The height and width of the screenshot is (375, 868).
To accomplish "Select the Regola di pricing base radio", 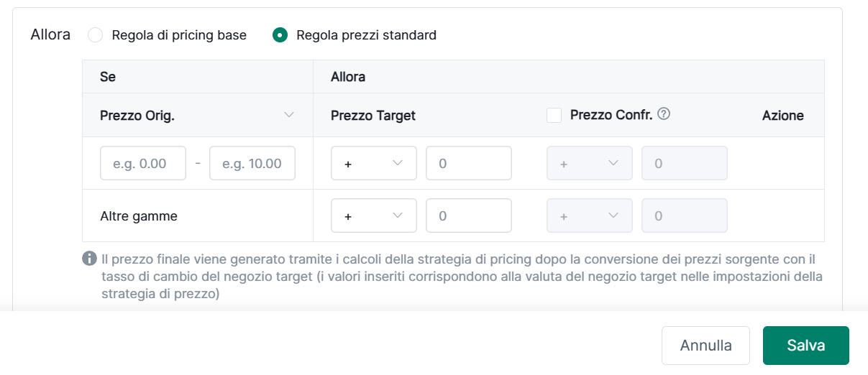I will [96, 34].
